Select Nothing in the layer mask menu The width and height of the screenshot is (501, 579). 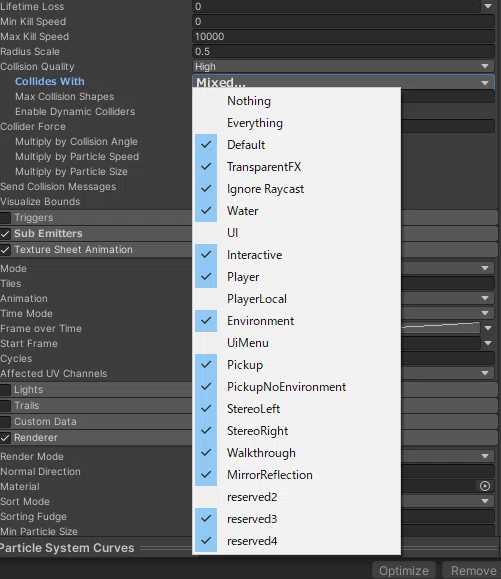click(x=296, y=101)
